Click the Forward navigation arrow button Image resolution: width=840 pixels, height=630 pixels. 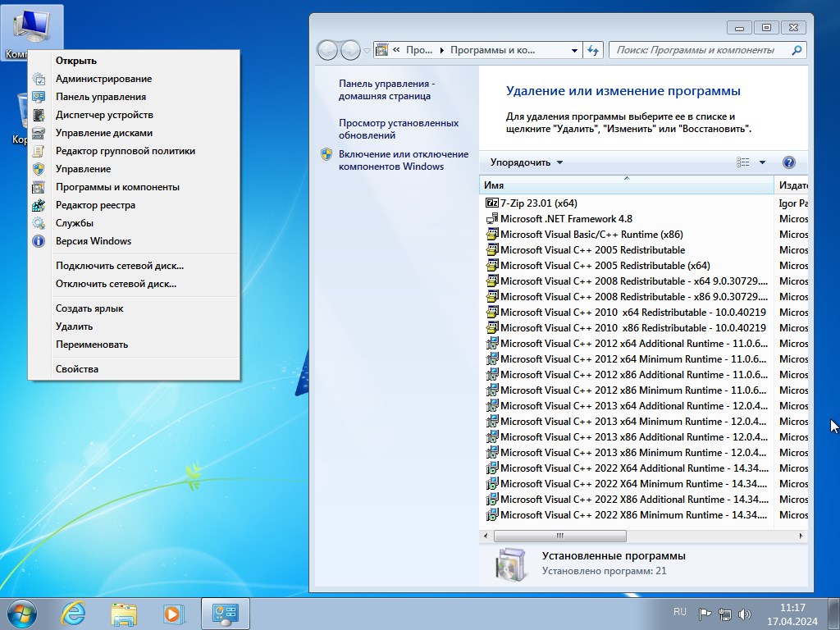[x=350, y=50]
